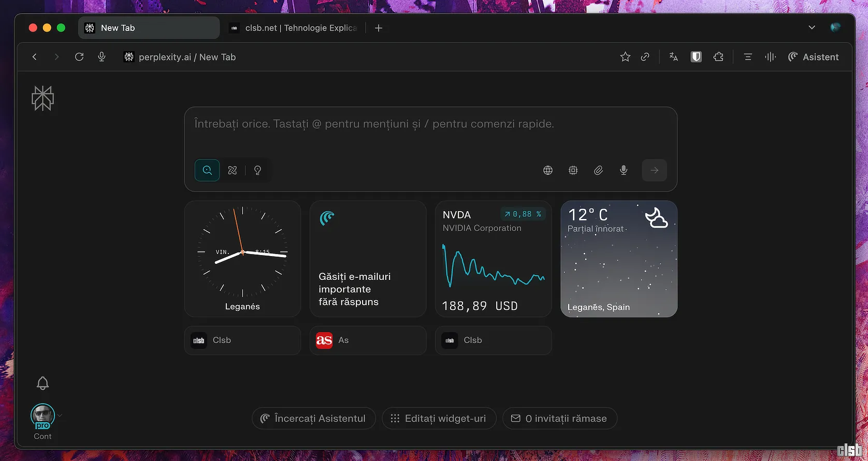868x461 pixels.
Task: Bookmark this page with the star icon
Action: coord(625,57)
